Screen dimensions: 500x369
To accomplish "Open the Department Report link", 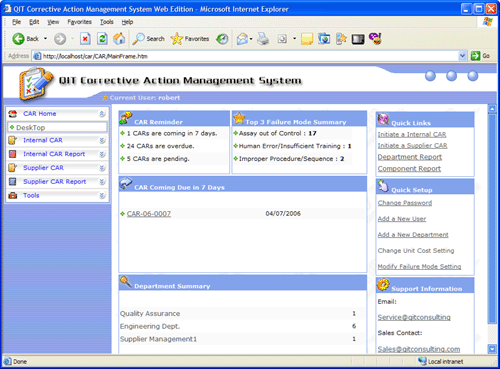I will (410, 157).
